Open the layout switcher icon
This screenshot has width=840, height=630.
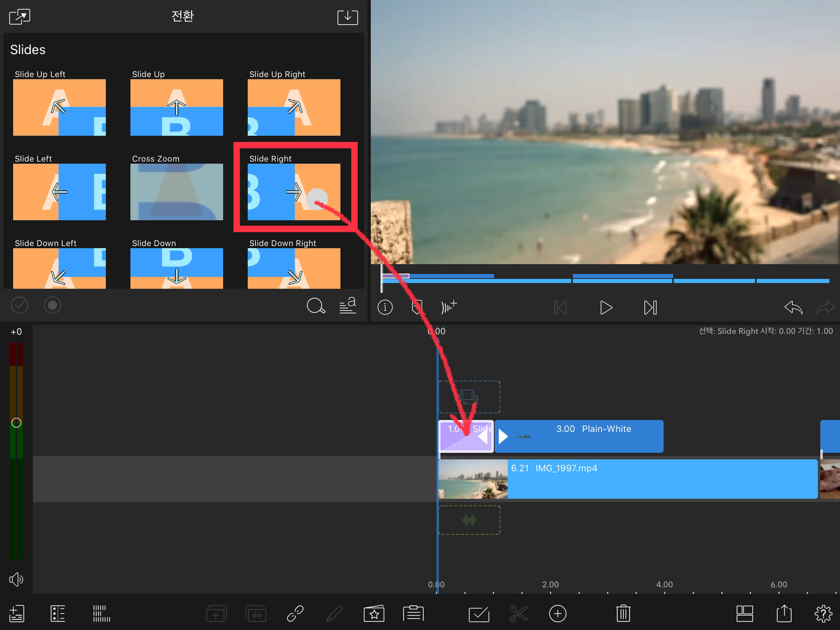coord(744,614)
